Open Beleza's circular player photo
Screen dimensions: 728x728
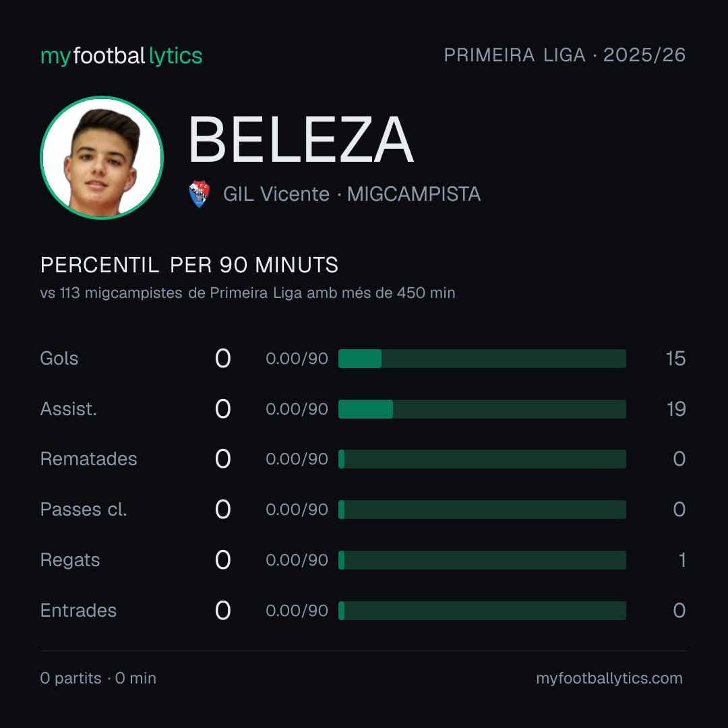point(102,157)
